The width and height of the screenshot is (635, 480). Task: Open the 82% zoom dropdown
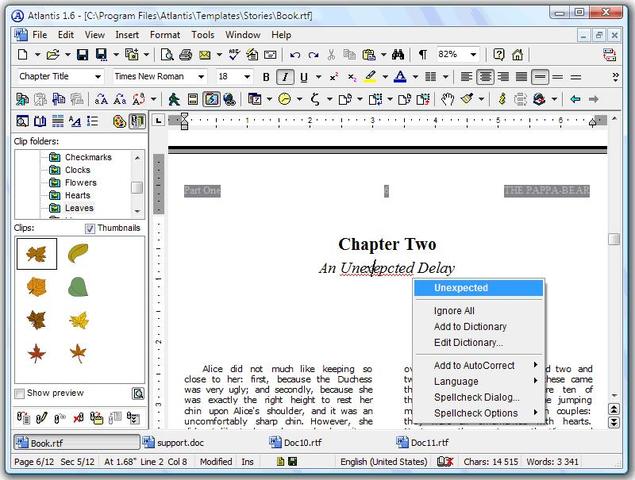click(x=473, y=54)
